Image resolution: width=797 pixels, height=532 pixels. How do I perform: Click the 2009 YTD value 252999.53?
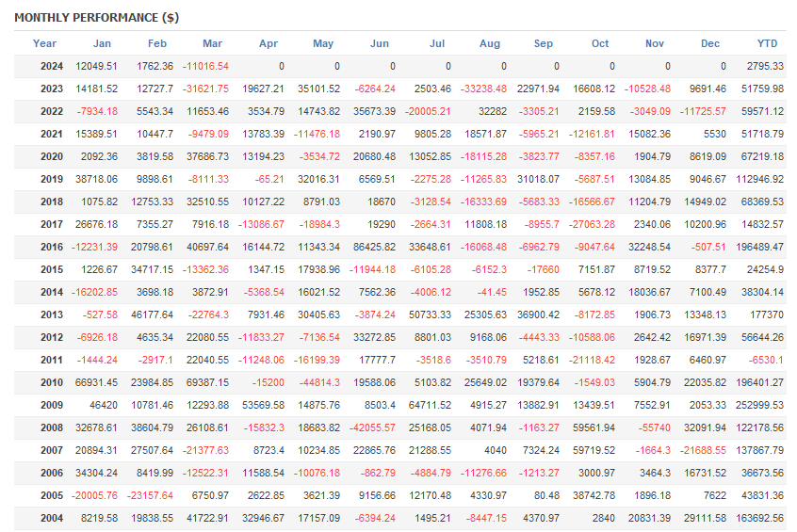pos(759,405)
